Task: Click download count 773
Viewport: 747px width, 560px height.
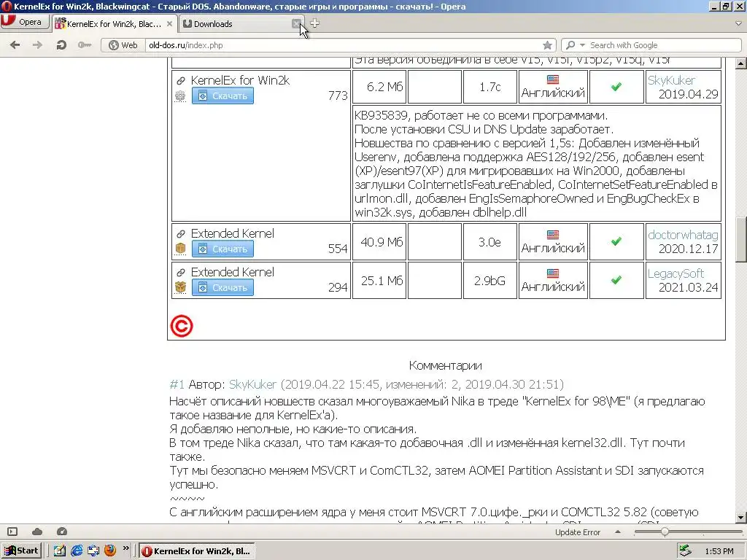Action: coord(338,96)
